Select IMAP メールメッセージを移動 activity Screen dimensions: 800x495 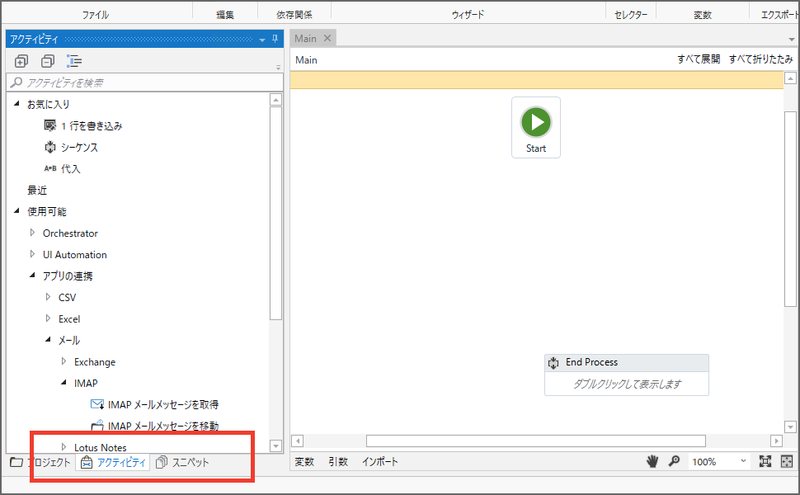(x=155, y=426)
